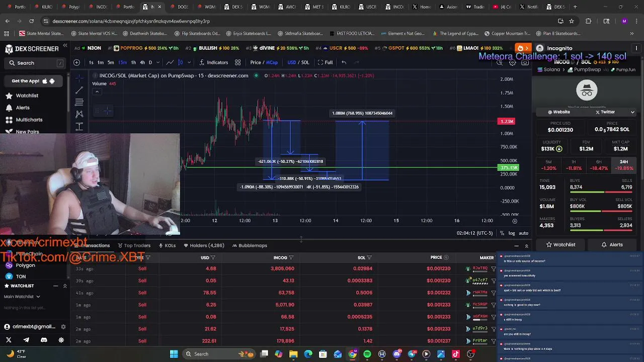Add token to Watchlist button in right panel
This screenshot has height=362, width=644.
[x=560, y=245]
